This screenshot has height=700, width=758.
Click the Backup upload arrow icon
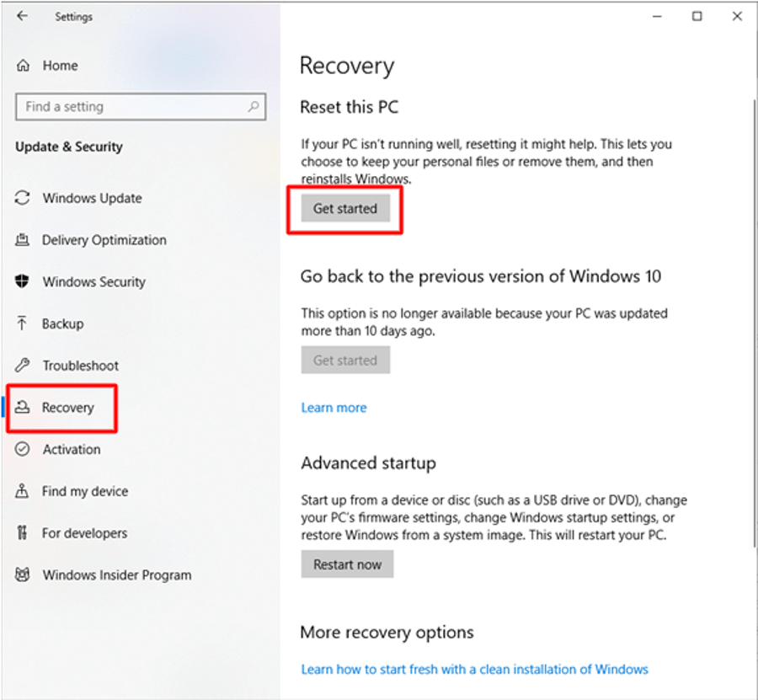(22, 323)
